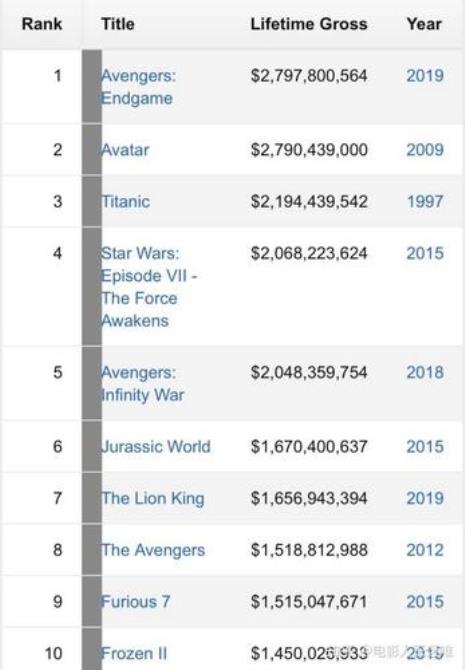Viewport: 465px width, 670px height.
Task: Click the Frozen II title link
Action: [134, 653]
